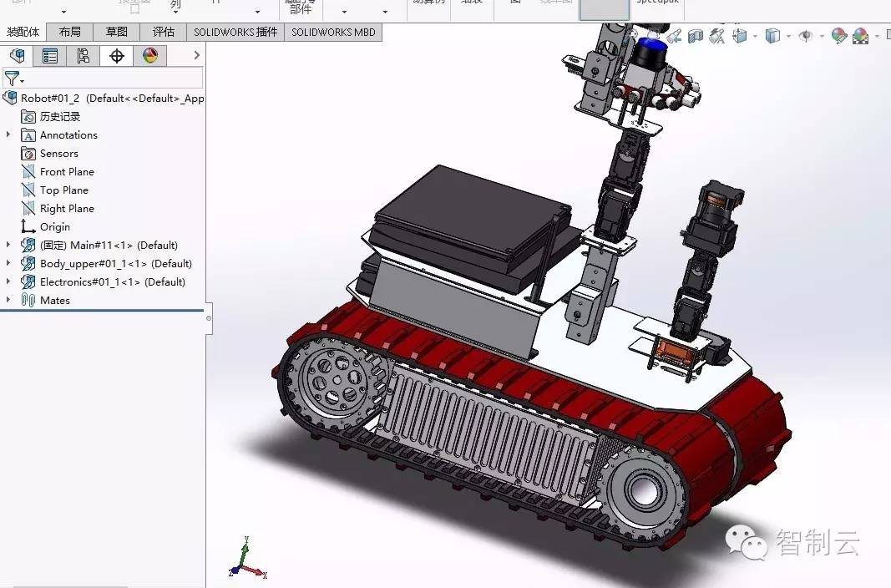Click the XYZ orientation triad
The image size is (891, 588).
pyautogui.click(x=248, y=559)
